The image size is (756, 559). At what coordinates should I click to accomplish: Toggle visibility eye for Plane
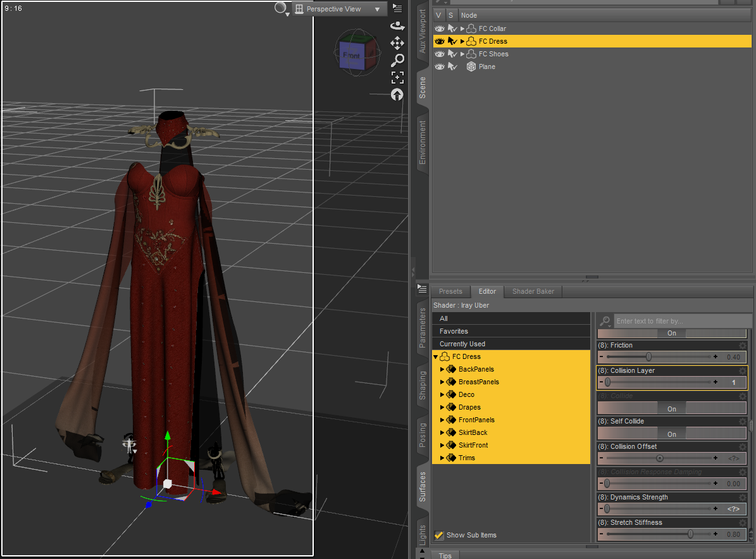pos(440,66)
